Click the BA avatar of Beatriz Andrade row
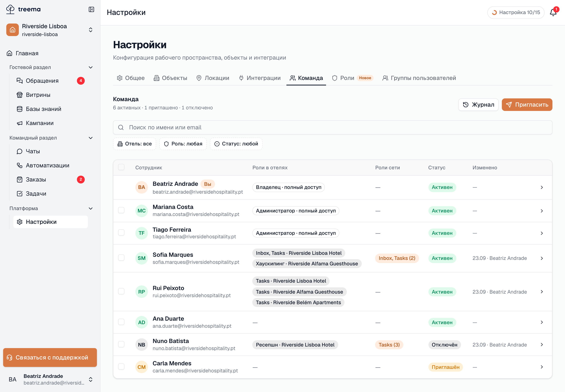The width and height of the screenshot is (565, 392). 142,187
